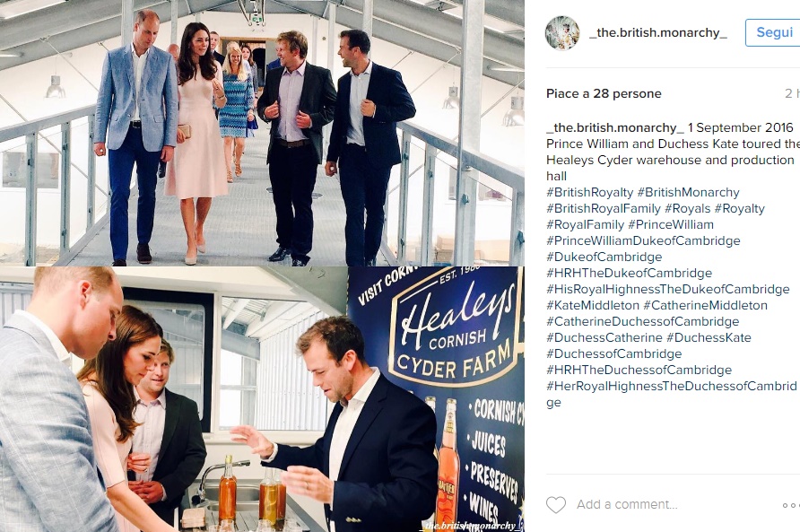This screenshot has width=800, height=532.
Task: Click the Healeys Cyder Farm photo
Action: 262,399
